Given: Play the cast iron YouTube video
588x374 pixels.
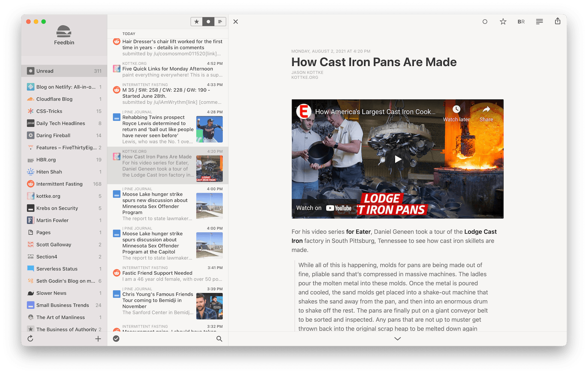Looking at the screenshot, I should 397,159.
